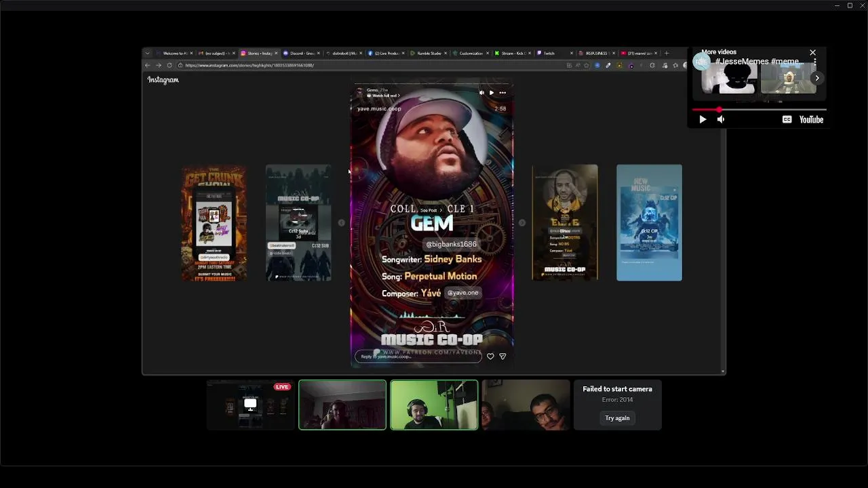Click the story progress bar
The height and width of the screenshot is (488, 868).
[432, 85]
